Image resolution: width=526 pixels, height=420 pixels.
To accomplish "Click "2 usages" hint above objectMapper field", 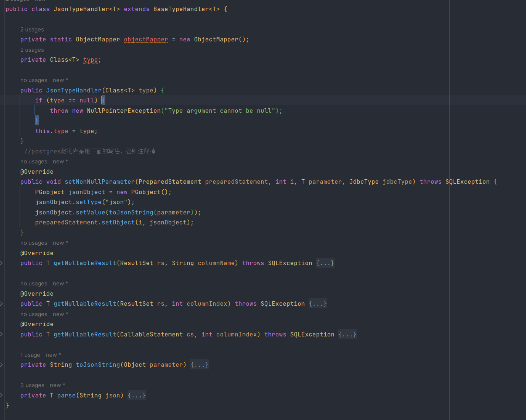I will coord(32,29).
